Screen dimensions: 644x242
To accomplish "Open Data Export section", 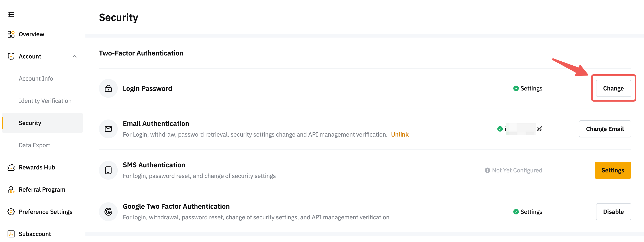I will click(x=34, y=145).
